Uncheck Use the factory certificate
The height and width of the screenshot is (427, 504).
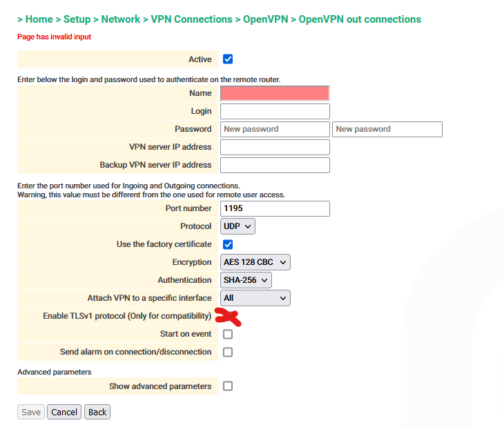point(228,244)
